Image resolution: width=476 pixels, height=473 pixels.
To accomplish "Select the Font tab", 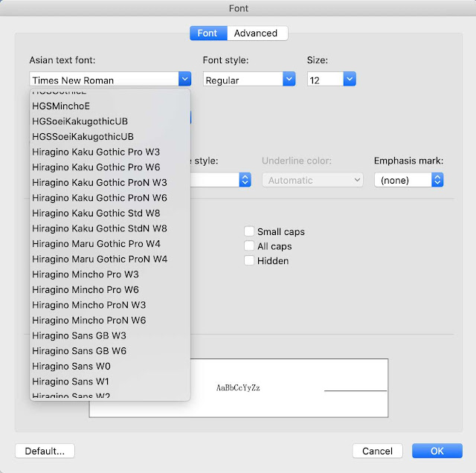I will tap(208, 33).
